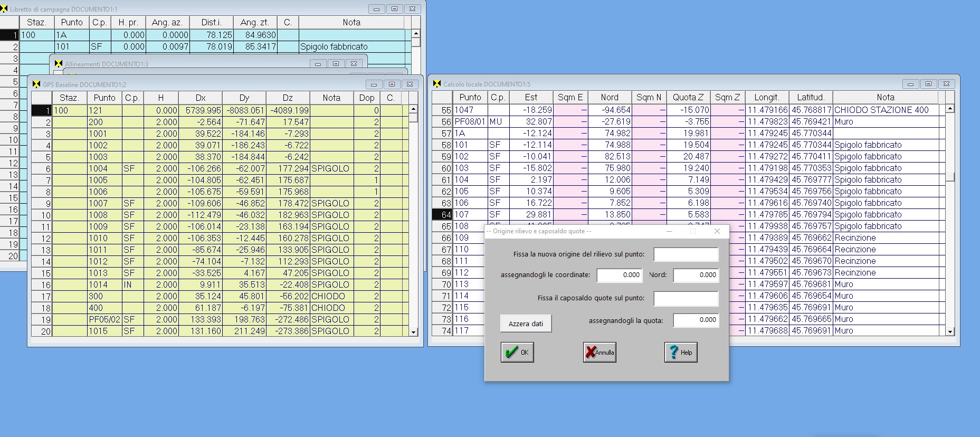Select the caposaldo quote point field

pos(686,298)
